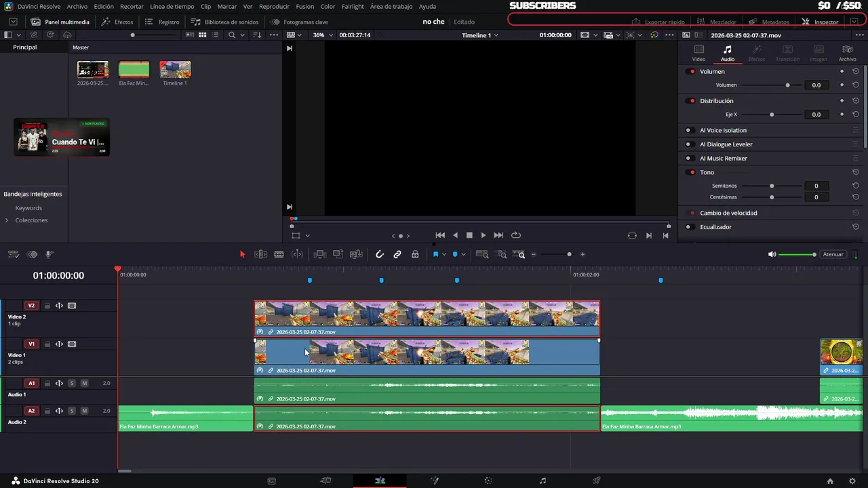The image size is (868, 488).
Task: Toggle the Linked Selection chain icon
Action: (397, 254)
